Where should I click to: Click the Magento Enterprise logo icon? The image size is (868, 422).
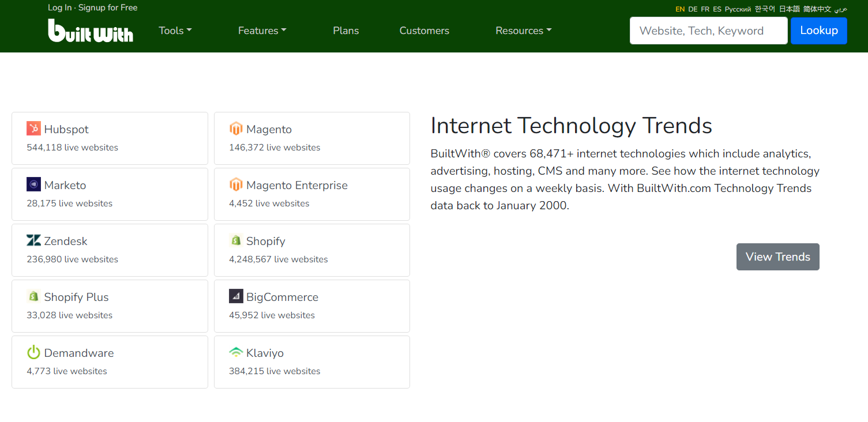pos(236,184)
